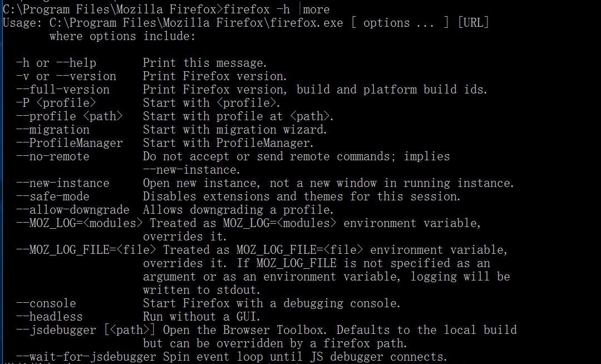Click the '--ProfileManager' option

click(70, 143)
